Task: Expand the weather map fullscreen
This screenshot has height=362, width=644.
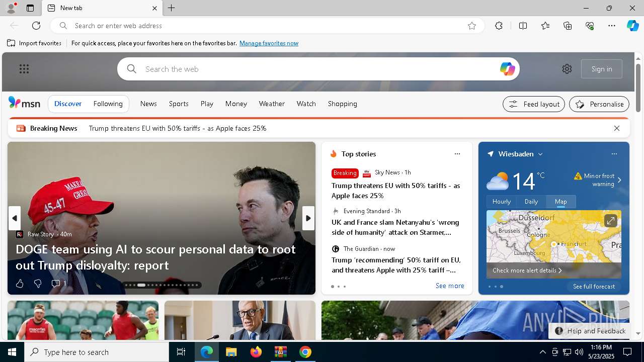Action: point(610,221)
